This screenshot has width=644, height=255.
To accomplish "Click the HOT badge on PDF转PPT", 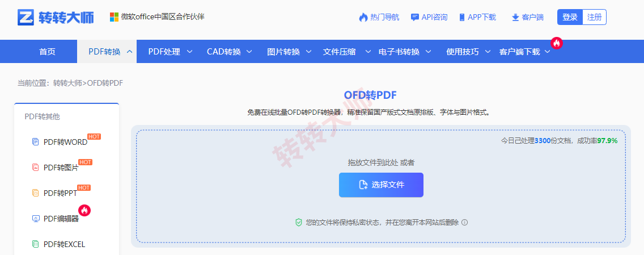I will coord(84,187).
